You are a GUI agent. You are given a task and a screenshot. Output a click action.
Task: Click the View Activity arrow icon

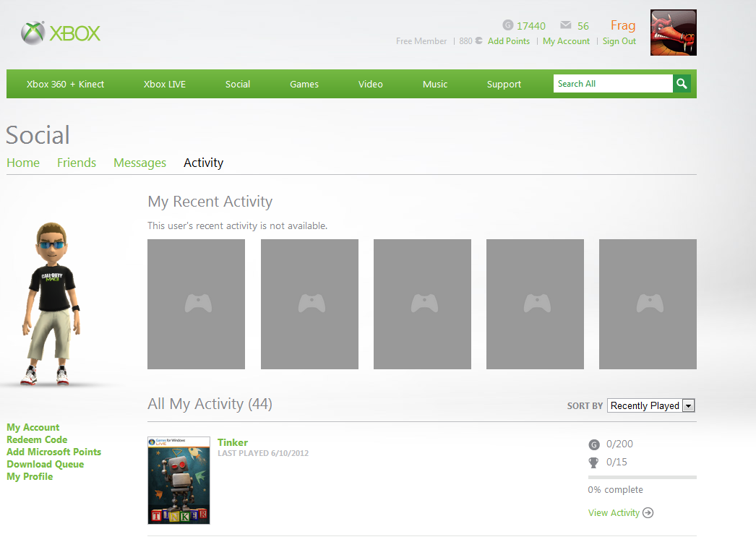pos(648,512)
